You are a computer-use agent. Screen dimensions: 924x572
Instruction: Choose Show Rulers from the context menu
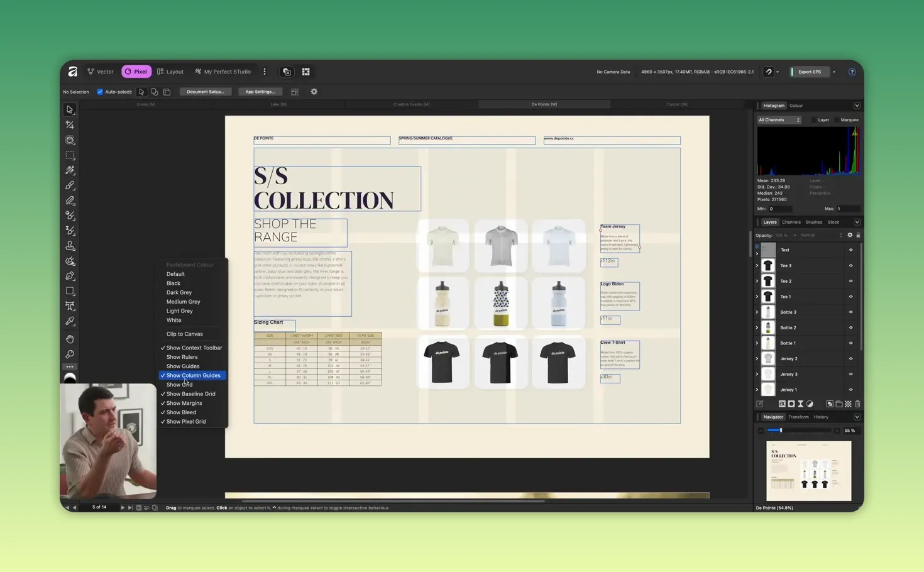[x=182, y=357]
